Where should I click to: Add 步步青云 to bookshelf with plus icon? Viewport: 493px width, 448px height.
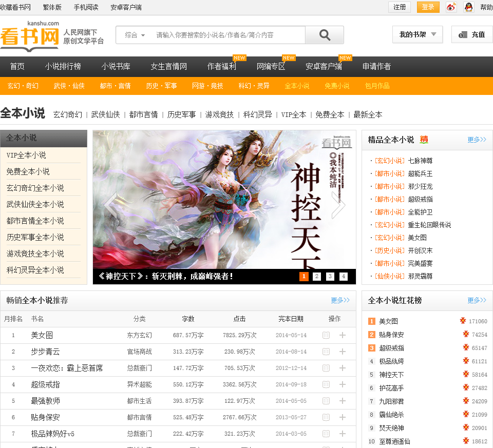pos(343,352)
